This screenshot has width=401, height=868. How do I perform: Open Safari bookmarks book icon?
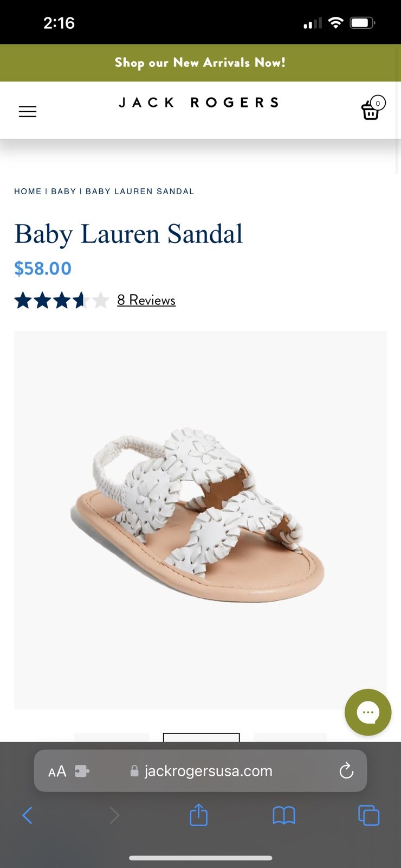(x=284, y=815)
